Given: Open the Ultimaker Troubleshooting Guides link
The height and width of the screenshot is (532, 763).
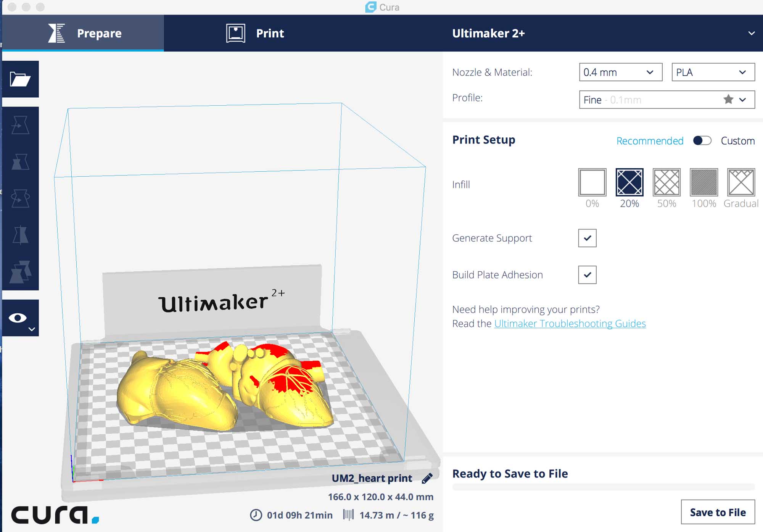Looking at the screenshot, I should point(570,324).
